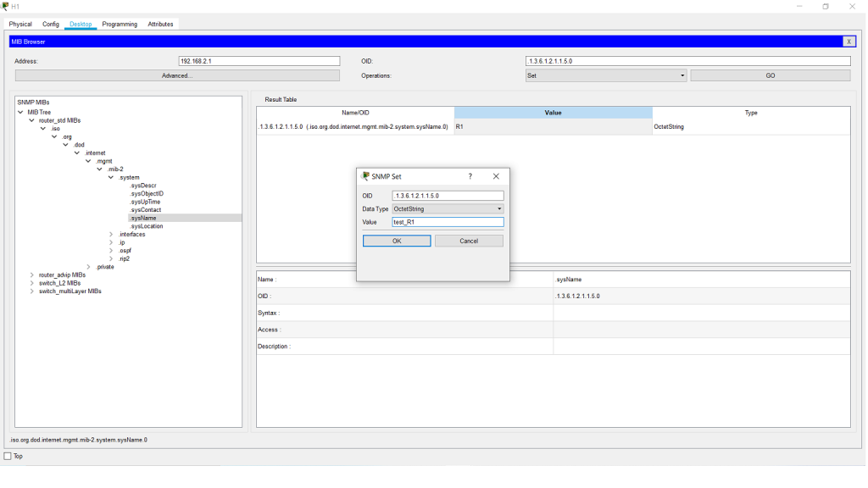The width and height of the screenshot is (868, 488).
Task: Collapse the .system tree node
Action: point(111,178)
